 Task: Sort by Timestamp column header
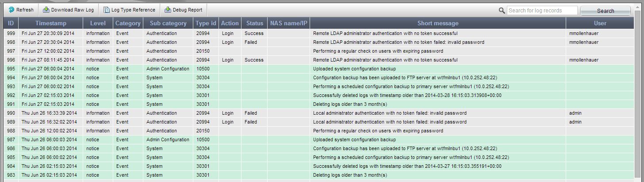click(x=51, y=23)
